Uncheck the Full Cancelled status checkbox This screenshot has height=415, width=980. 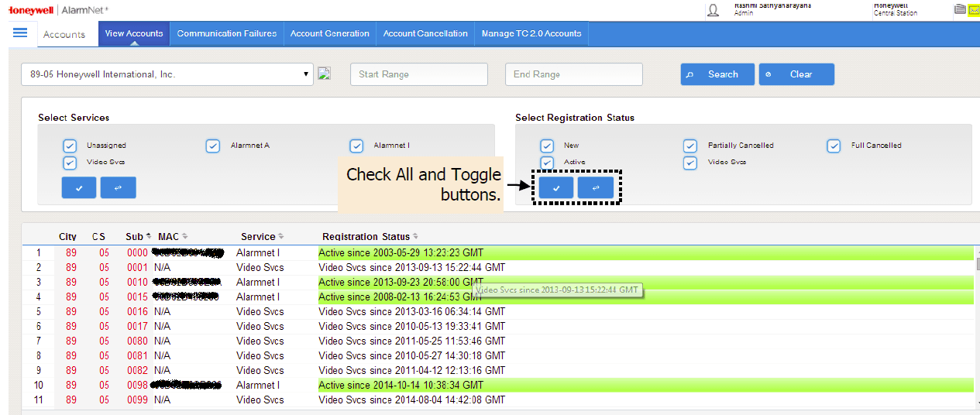834,146
